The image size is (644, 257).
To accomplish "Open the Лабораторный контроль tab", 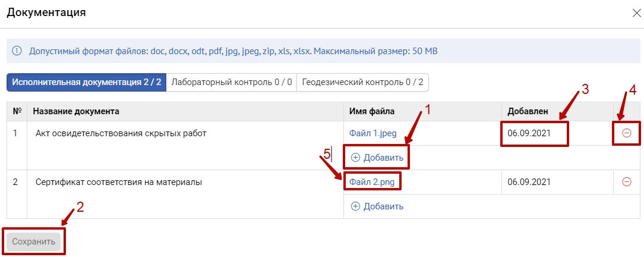I will coord(231,83).
